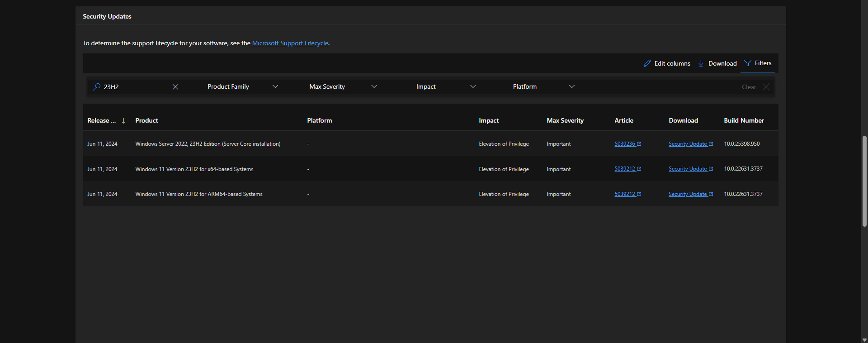
Task: Toggle the Filters tab label
Action: tap(763, 63)
